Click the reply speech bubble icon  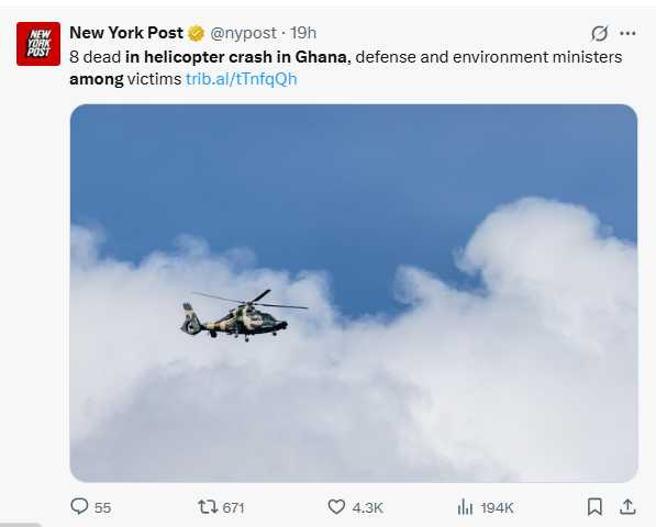pyautogui.click(x=81, y=506)
